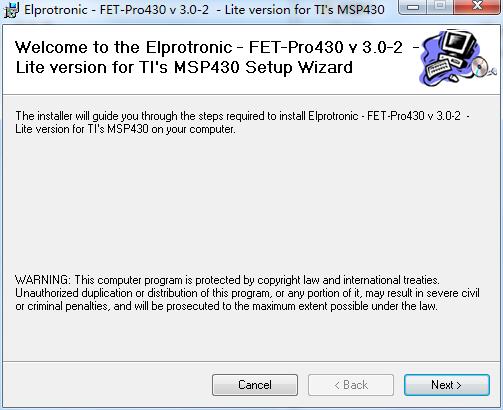
Task: Close the setup wizard with the X
Action: coord(477,6)
